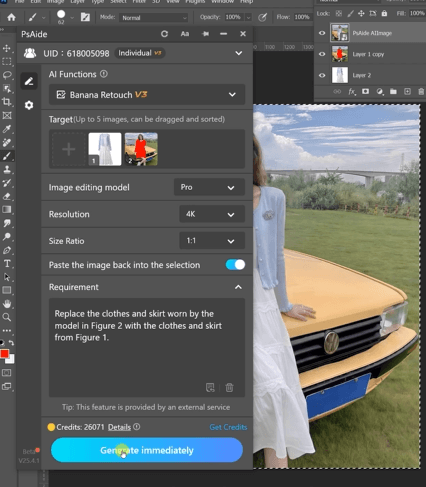Hide the PsAide AIImage layer

pyautogui.click(x=322, y=33)
